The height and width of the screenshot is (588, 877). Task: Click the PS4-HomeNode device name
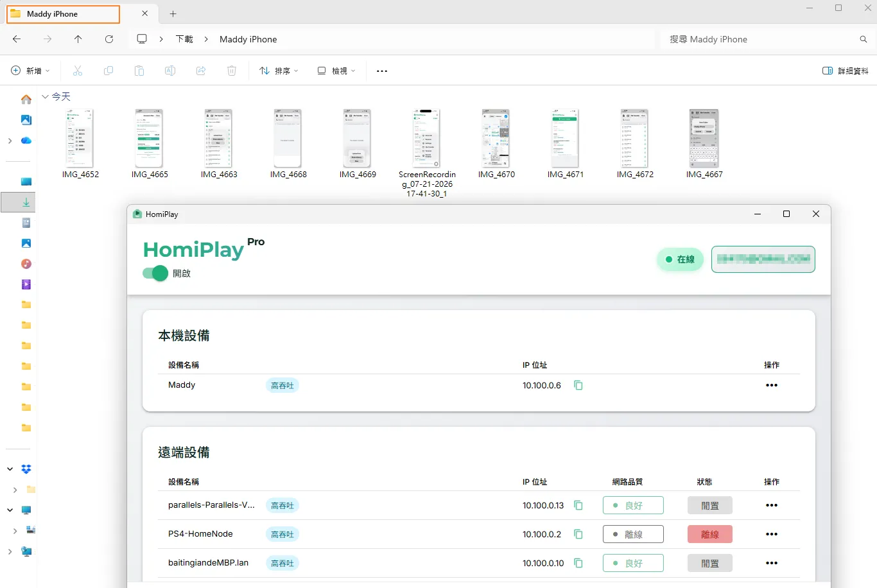coord(200,534)
